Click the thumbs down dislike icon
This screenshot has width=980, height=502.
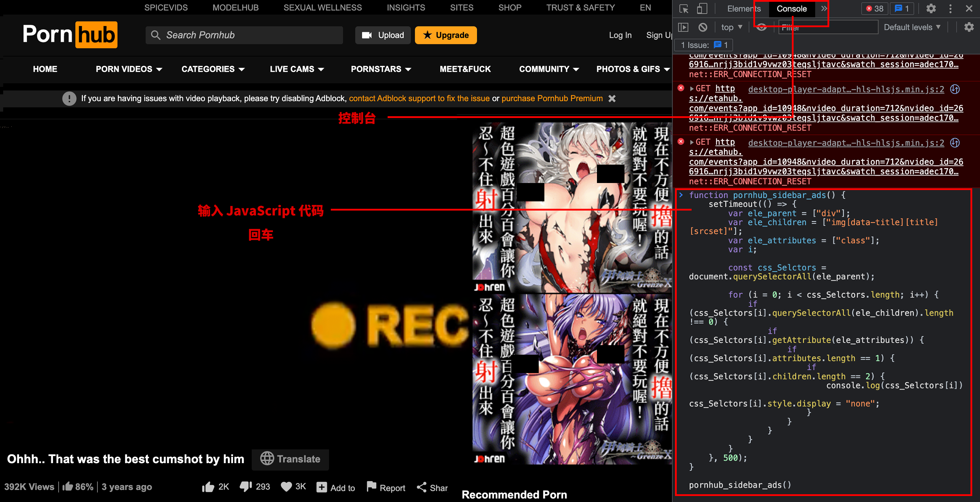pyautogui.click(x=246, y=487)
